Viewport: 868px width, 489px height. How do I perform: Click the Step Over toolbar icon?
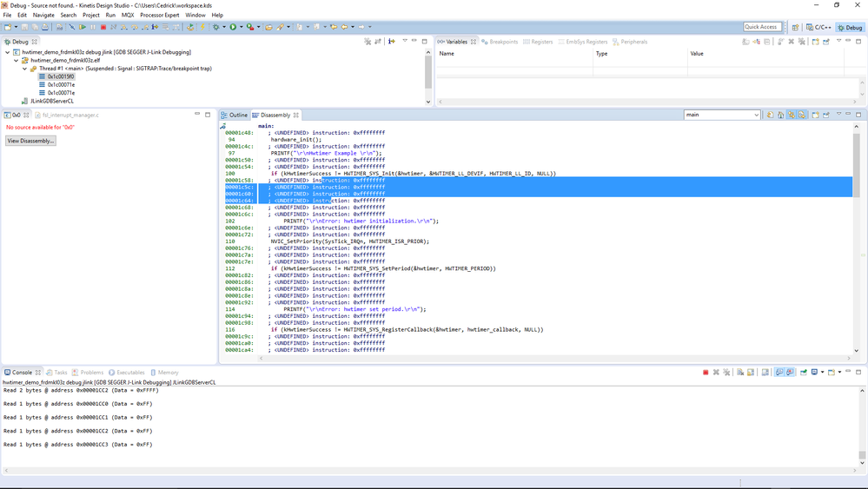click(135, 27)
